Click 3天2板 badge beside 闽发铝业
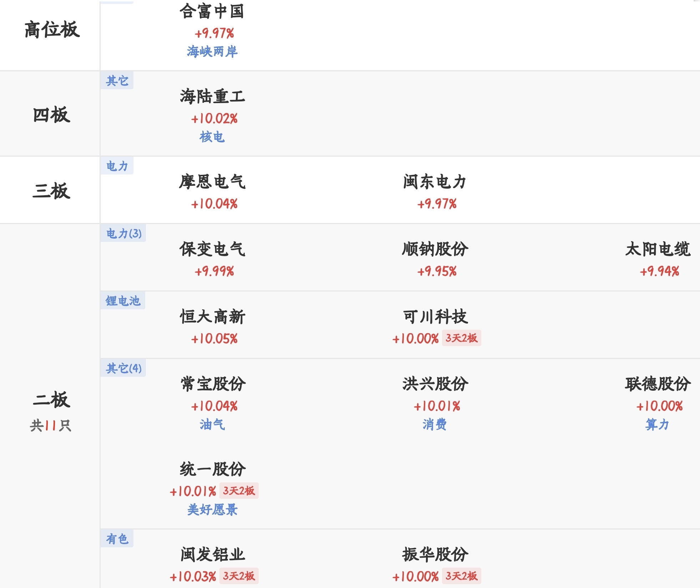700x588 pixels. [x=239, y=576]
